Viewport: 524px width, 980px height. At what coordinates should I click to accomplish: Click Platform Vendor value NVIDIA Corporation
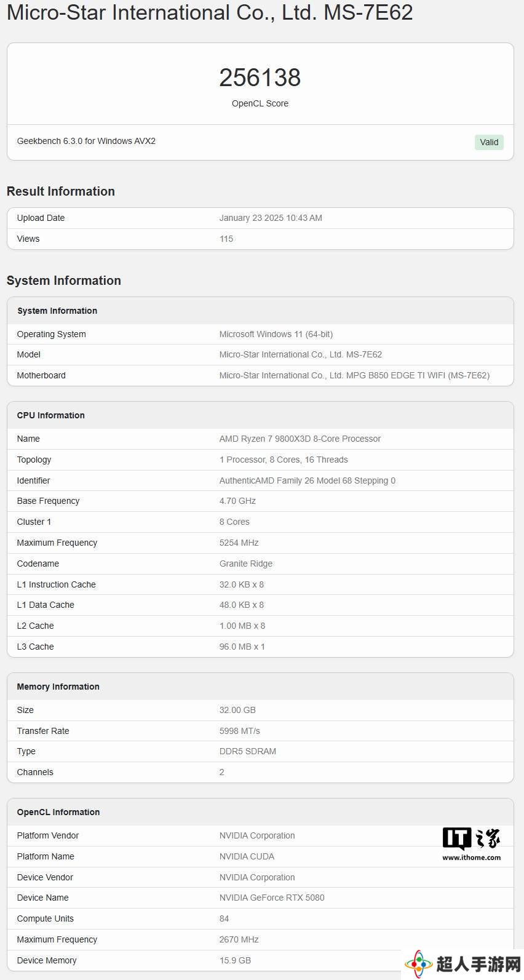[x=257, y=835]
